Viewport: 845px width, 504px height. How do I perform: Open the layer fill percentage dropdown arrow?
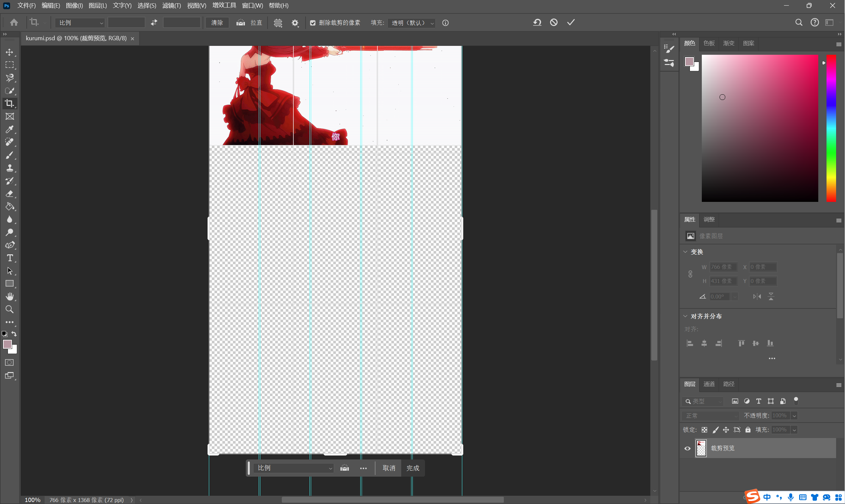795,430
